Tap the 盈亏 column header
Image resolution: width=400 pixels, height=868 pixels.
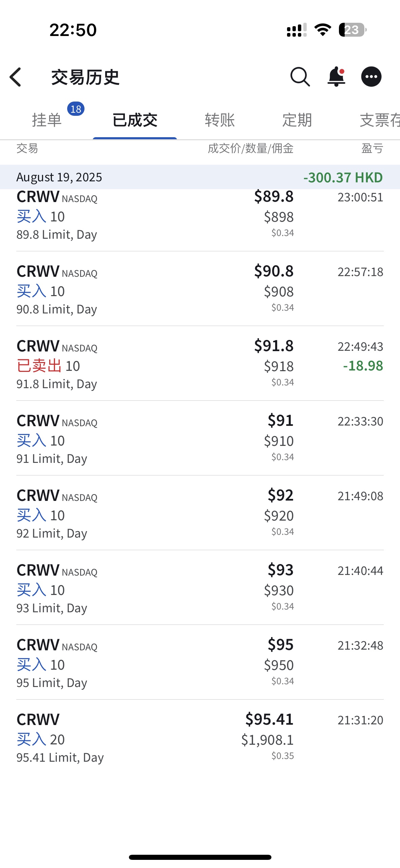372,148
